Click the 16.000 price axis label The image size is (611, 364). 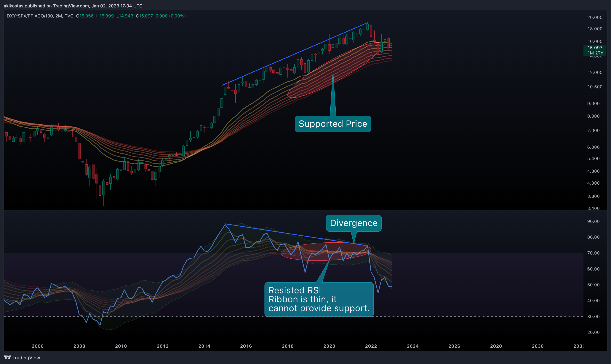[595, 41]
